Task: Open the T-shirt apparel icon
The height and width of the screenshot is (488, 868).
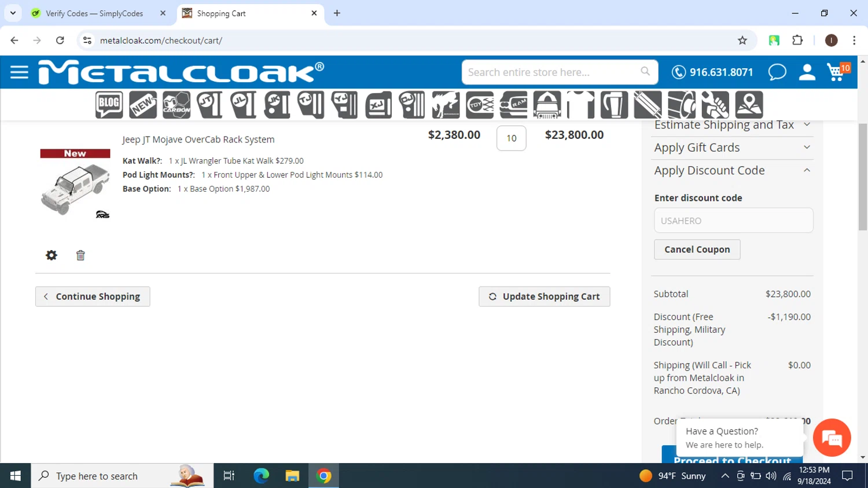Action: tap(580, 105)
